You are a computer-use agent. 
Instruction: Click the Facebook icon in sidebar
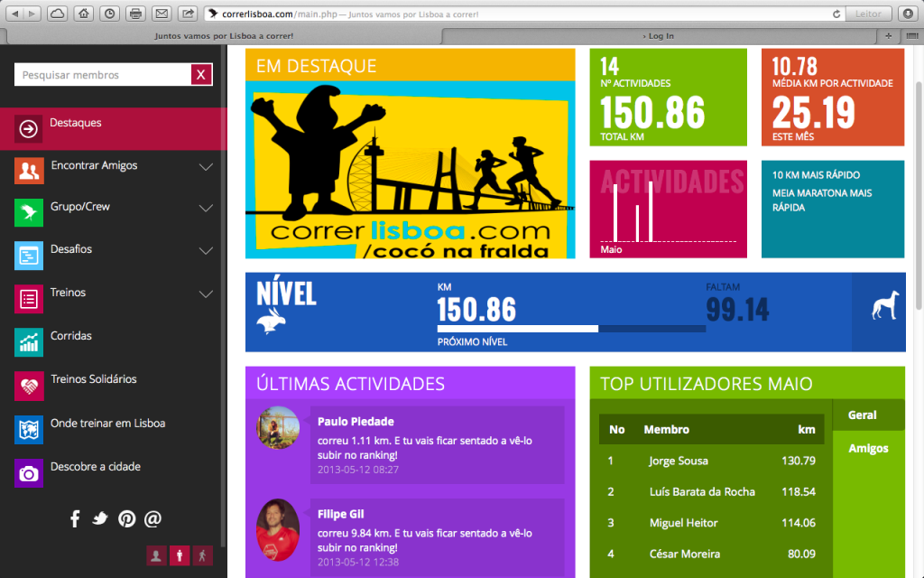pyautogui.click(x=75, y=518)
